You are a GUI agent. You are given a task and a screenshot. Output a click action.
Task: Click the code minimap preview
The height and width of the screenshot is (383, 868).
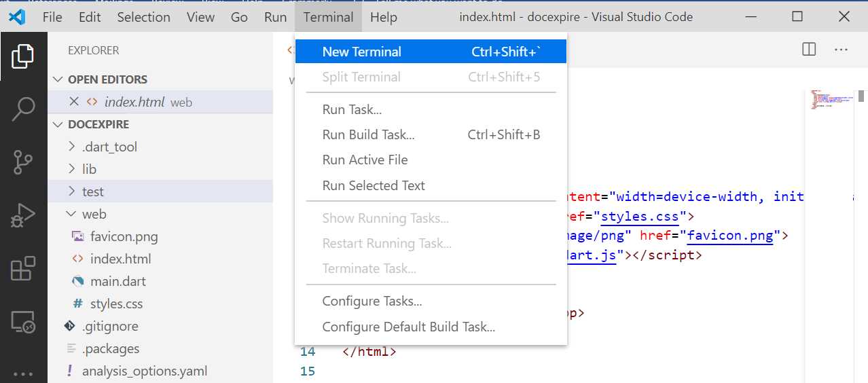(831, 98)
